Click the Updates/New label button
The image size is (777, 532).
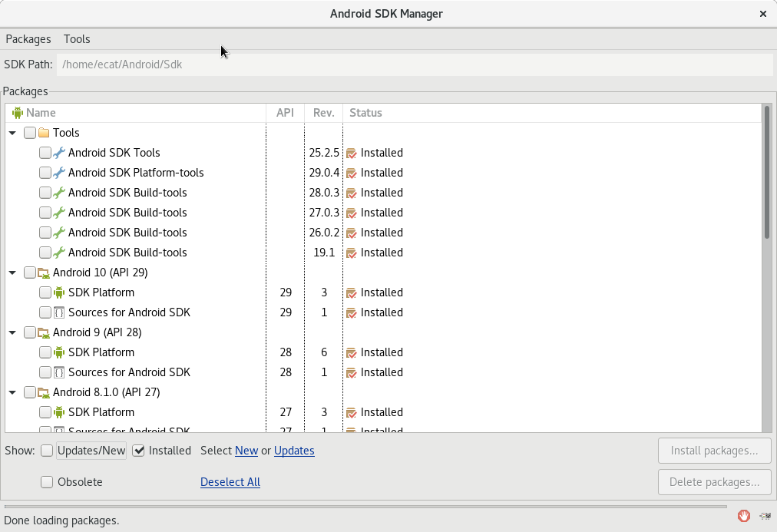click(x=91, y=451)
